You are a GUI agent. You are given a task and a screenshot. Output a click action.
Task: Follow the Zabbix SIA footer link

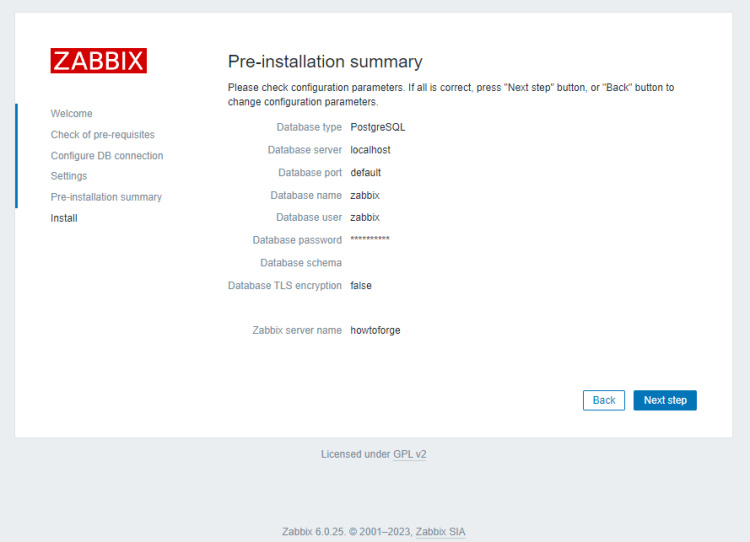click(440, 532)
